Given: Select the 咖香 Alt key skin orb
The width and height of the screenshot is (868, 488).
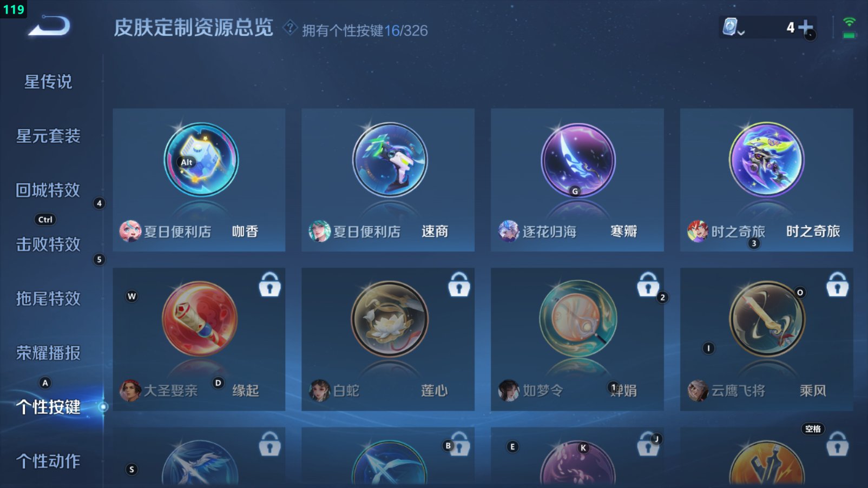Looking at the screenshot, I should coord(201,160).
